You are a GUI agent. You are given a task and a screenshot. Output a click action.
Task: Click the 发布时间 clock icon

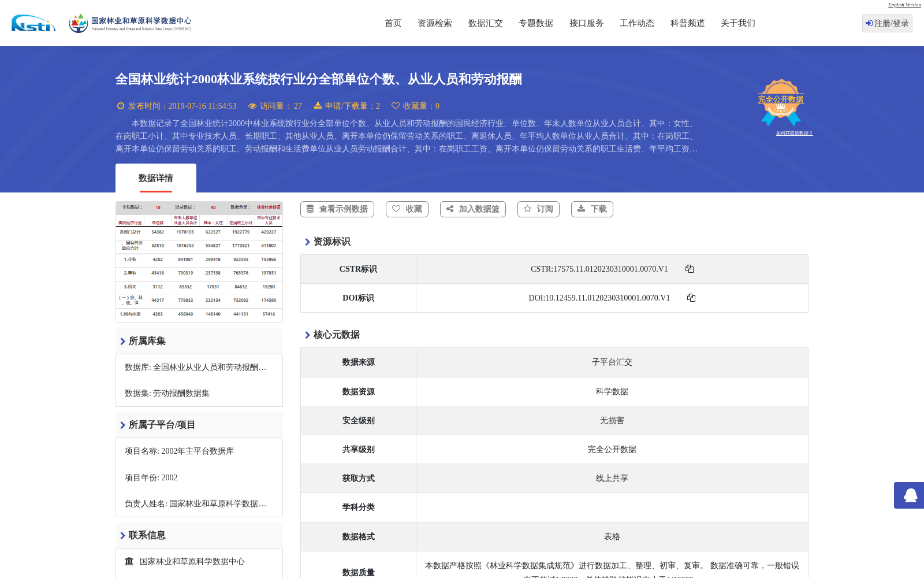point(121,106)
